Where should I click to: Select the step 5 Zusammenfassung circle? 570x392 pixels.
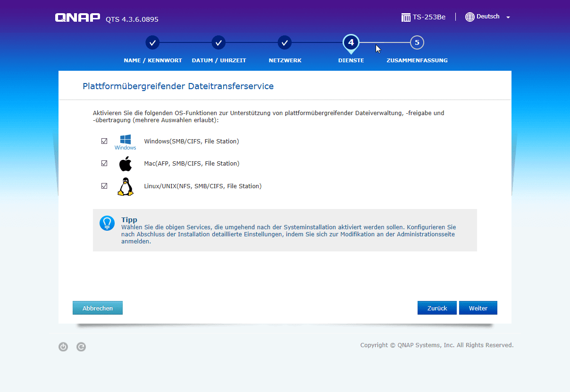pos(417,42)
